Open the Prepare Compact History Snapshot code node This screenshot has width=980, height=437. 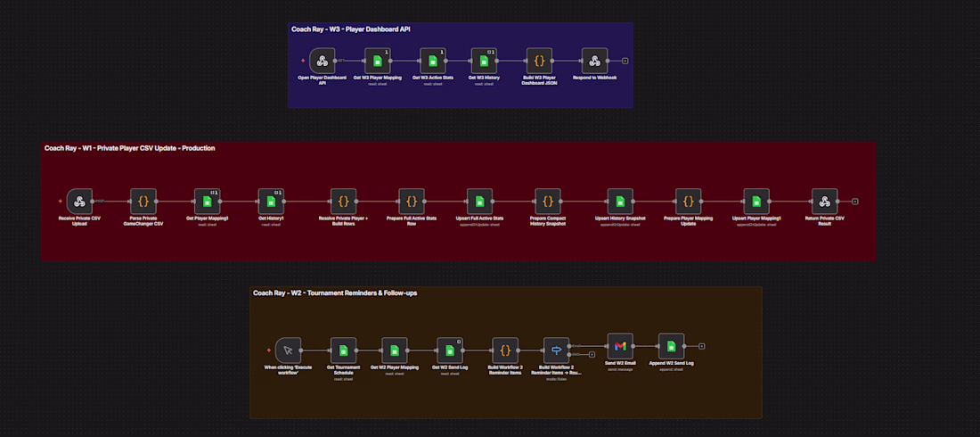[x=548, y=201]
